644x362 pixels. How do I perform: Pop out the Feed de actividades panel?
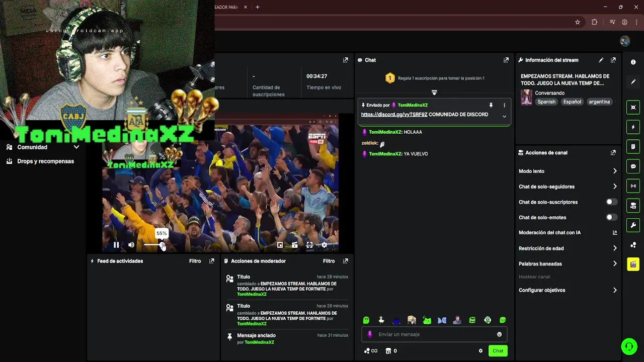pos(211,261)
